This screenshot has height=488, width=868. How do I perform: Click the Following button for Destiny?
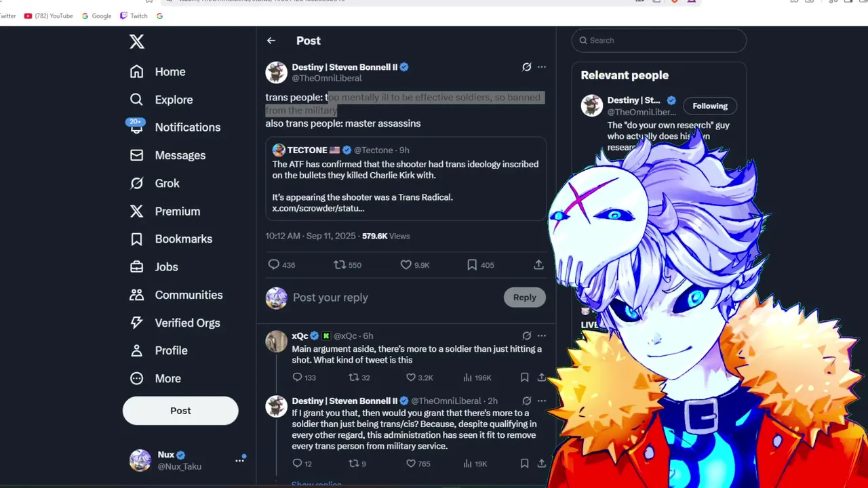coord(710,106)
